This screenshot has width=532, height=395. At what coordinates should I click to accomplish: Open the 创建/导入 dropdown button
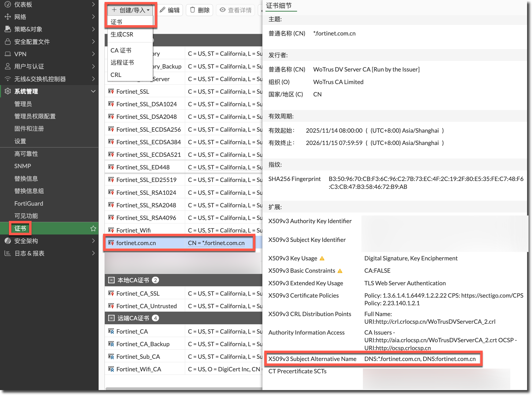click(130, 10)
